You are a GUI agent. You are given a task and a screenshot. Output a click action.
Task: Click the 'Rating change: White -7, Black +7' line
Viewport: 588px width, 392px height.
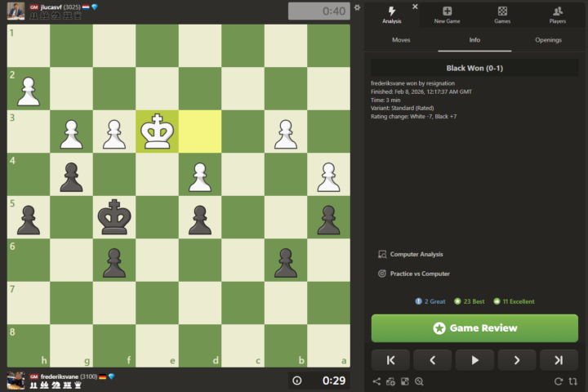click(x=413, y=116)
